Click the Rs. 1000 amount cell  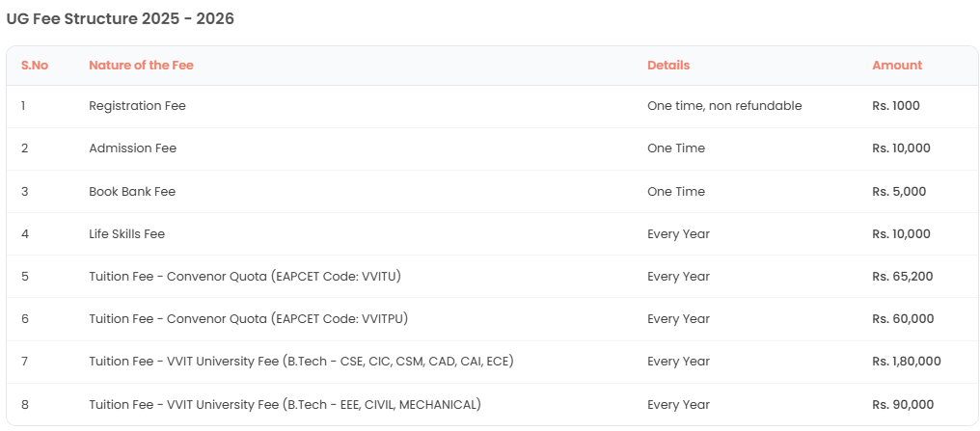pos(896,106)
